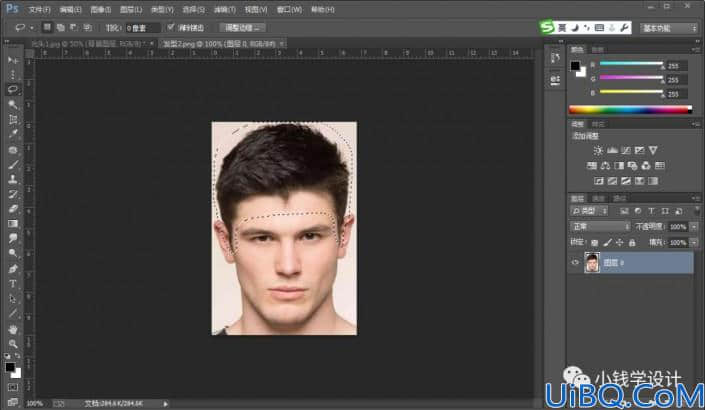Select the Clone Stamp tool

click(x=13, y=179)
